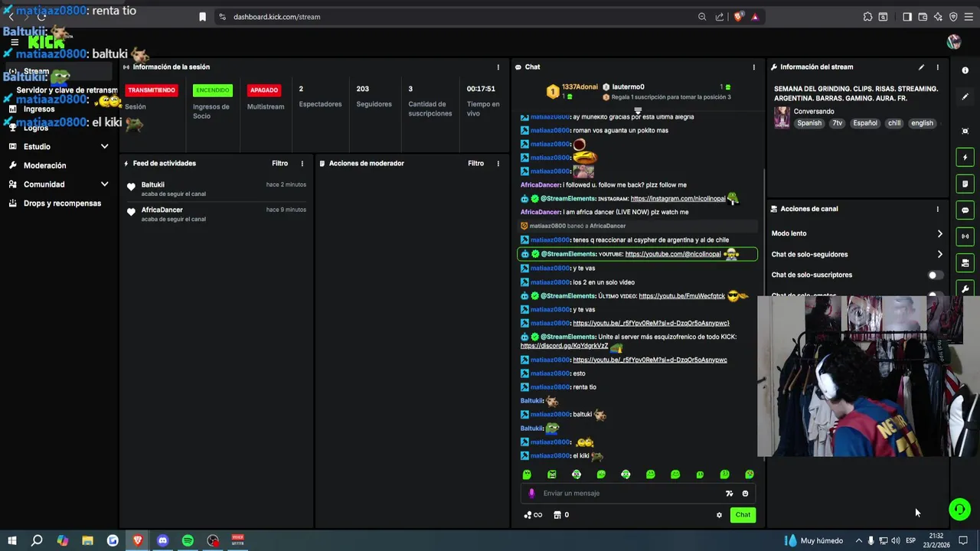Open Drops y recompensas in the sidebar
The height and width of the screenshot is (551, 980).
62,204
